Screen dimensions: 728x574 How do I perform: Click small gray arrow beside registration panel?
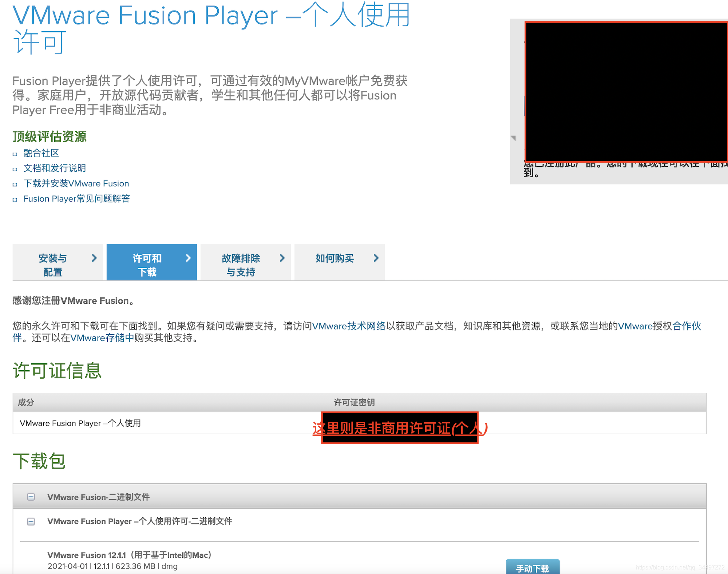pyautogui.click(x=514, y=138)
